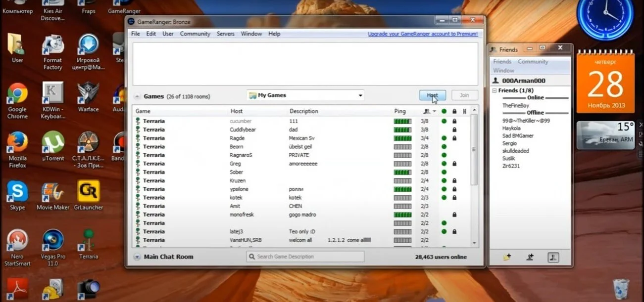Click the Search Game Description field
This screenshot has width=644, height=302.
click(x=305, y=257)
